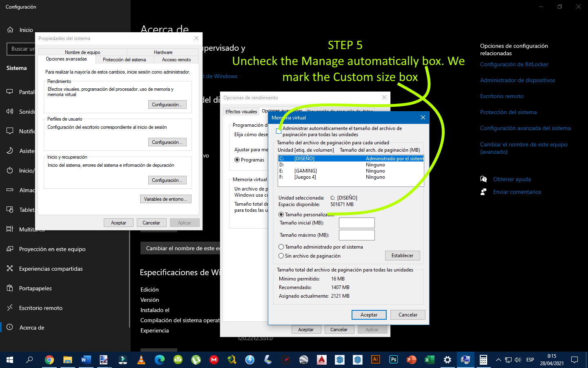The width and height of the screenshot is (588, 368).
Task: Open Administrador de dispositivos link
Action: click(x=518, y=80)
